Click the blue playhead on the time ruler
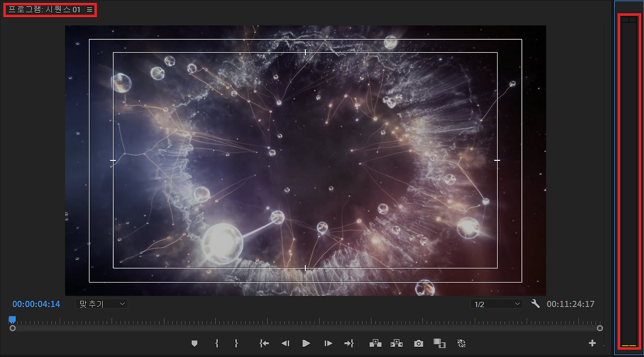The height and width of the screenshot is (357, 644). coord(12,320)
